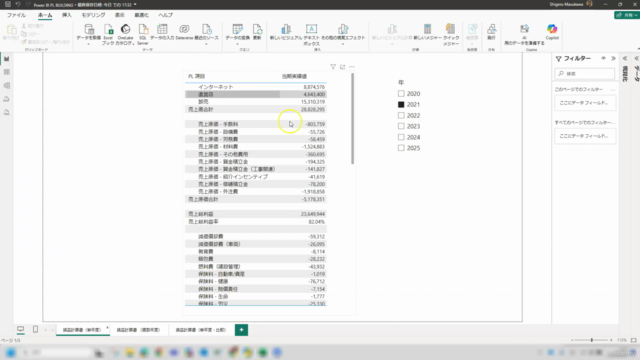Screen dimensions: 640x360
Task: Check the 2023 year slicer box
Action: 401,126
